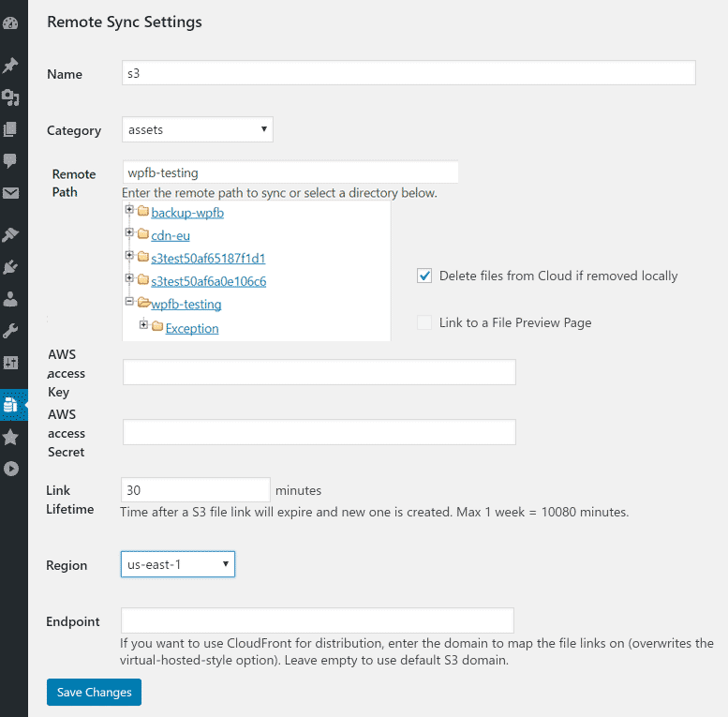Screen dimensions: 728x717
Task: Open the Tools wrench icon in the sidebar
Action: (10, 331)
